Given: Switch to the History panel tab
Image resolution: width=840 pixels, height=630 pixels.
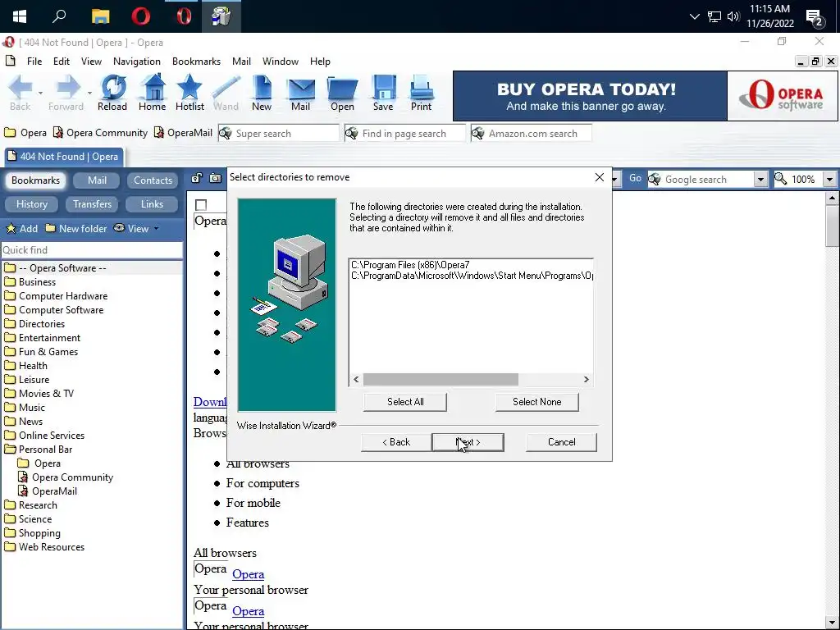Looking at the screenshot, I should pos(32,204).
